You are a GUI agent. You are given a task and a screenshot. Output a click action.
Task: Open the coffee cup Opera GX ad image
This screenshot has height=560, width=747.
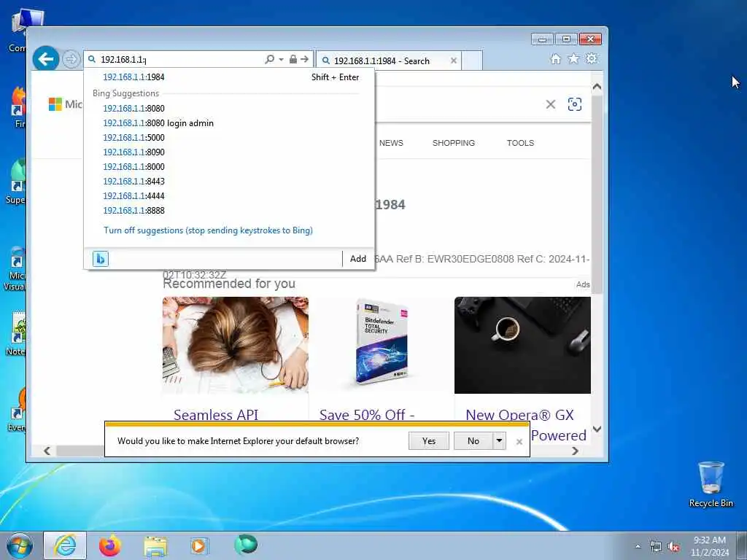point(522,345)
